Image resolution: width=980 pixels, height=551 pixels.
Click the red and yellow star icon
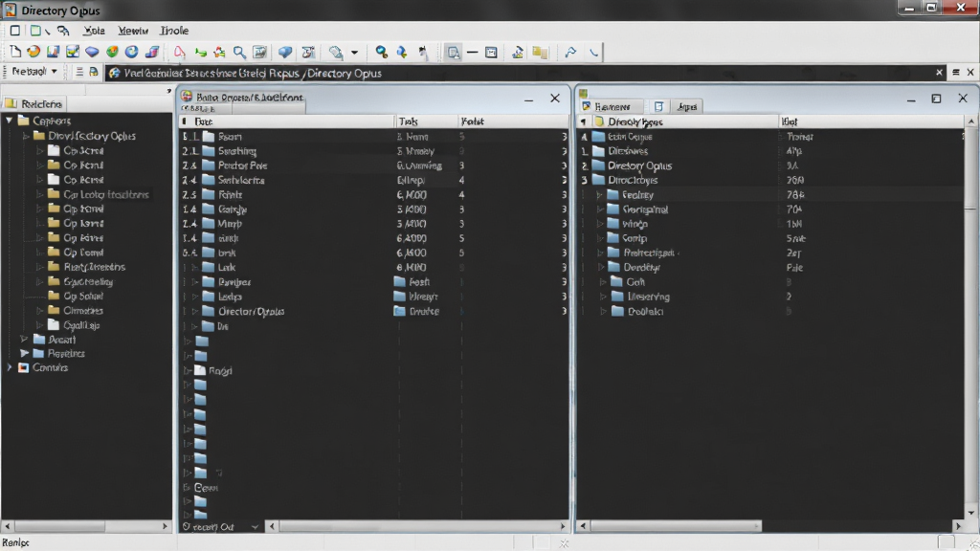click(x=219, y=53)
